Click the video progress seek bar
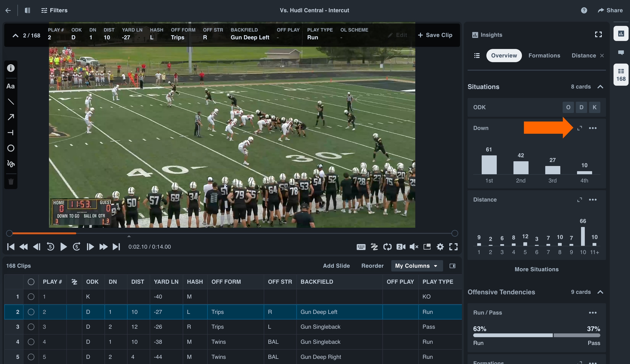The width and height of the screenshot is (630, 364). point(232,233)
